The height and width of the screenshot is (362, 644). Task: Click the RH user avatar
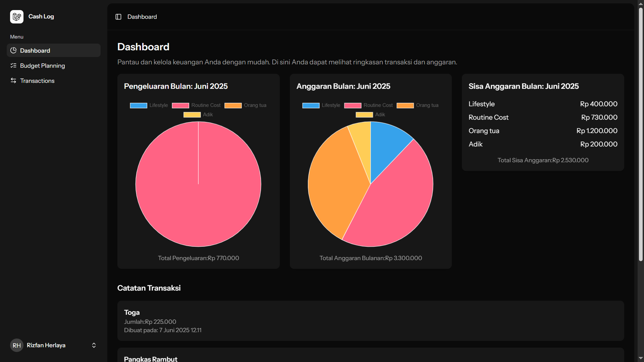coord(17,345)
